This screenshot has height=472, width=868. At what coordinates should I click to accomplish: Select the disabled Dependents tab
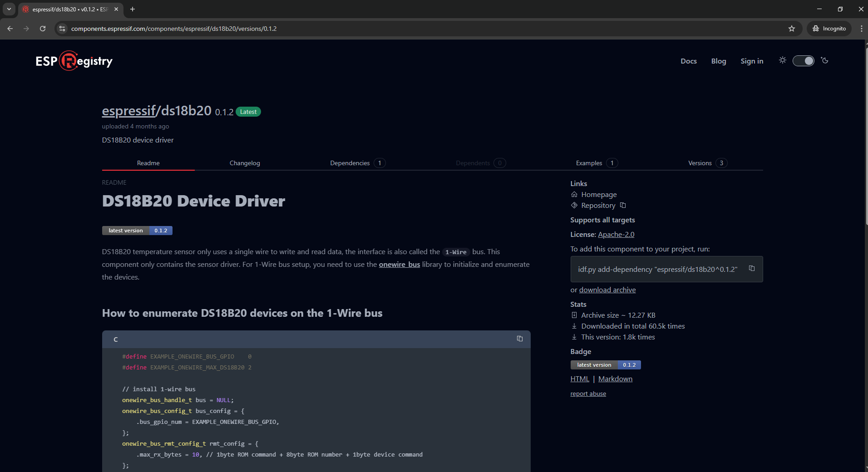point(481,163)
